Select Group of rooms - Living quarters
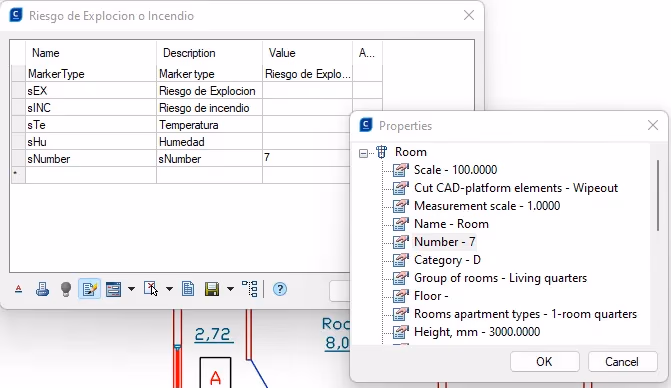 500,278
